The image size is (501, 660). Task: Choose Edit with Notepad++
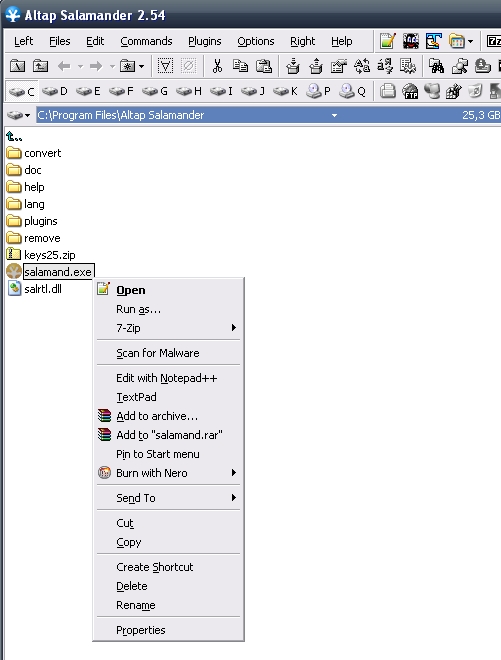pyautogui.click(x=168, y=378)
